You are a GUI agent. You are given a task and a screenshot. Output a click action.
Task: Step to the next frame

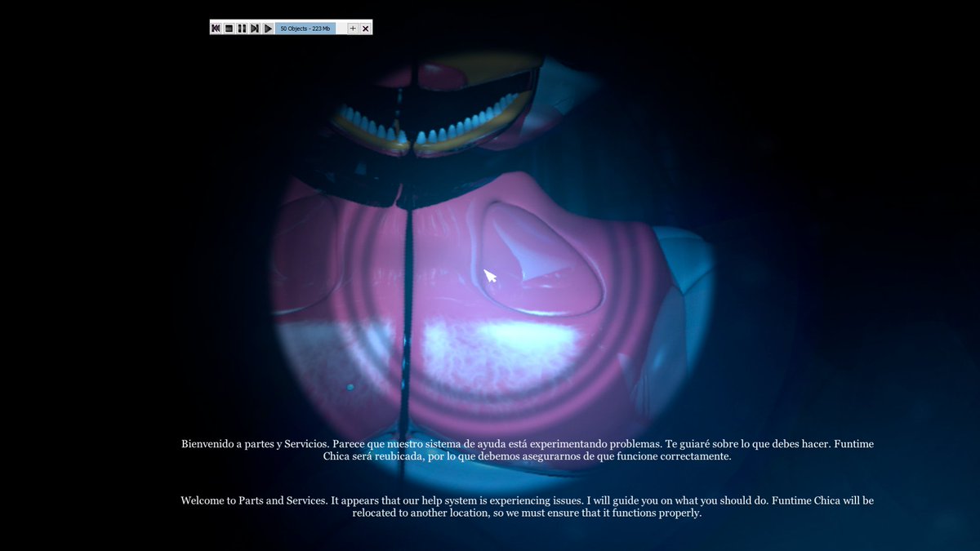[x=255, y=28]
